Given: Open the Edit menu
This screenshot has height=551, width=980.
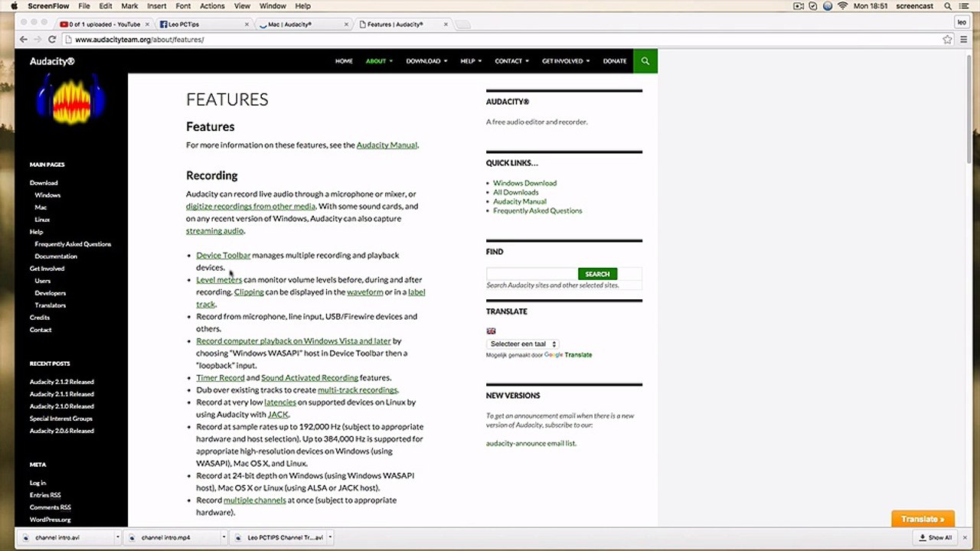Looking at the screenshot, I should tap(106, 5).
